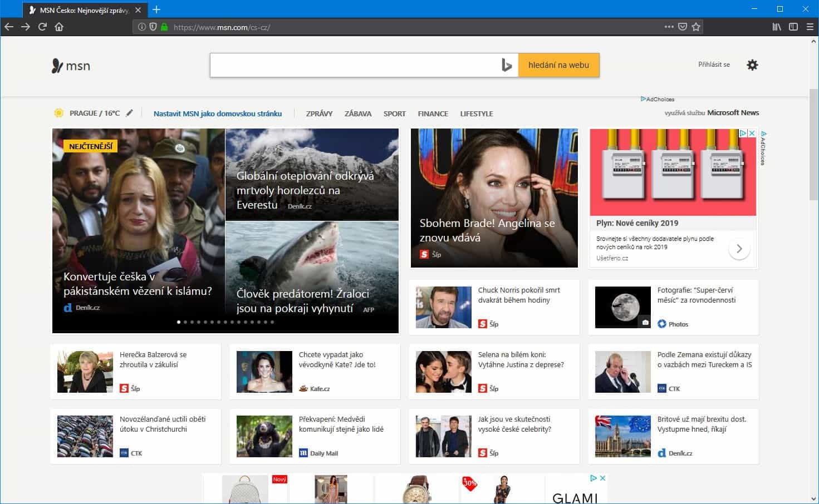Screen dimensions: 819x504
Task: Click Nastavit MSN jako domovskou stránku
Action: coord(218,113)
